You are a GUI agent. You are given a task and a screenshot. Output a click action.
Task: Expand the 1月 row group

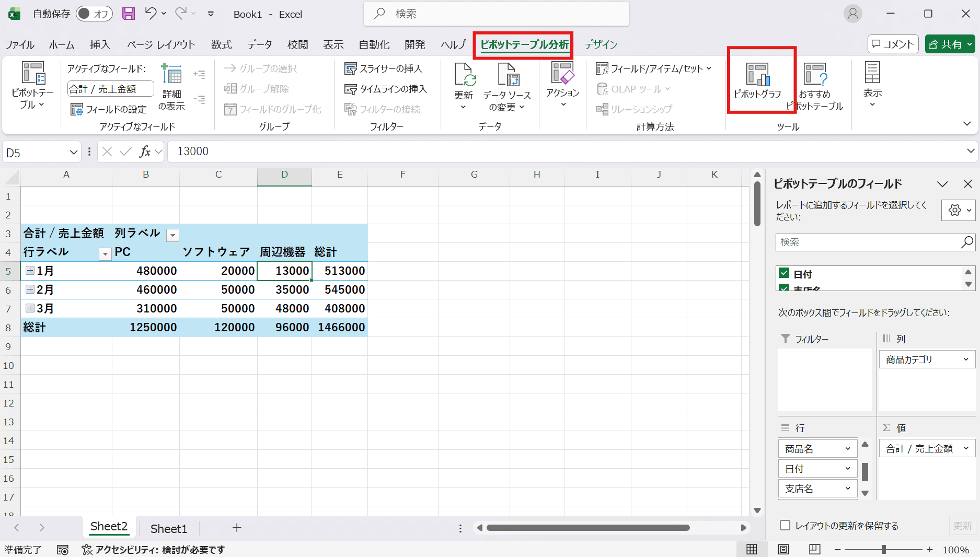point(30,271)
